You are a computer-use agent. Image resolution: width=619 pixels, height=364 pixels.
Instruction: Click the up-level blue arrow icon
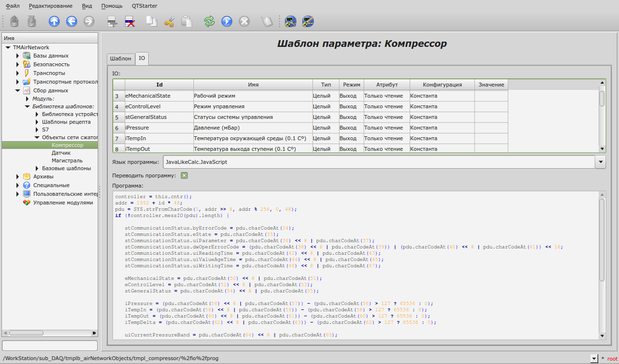click(54, 21)
